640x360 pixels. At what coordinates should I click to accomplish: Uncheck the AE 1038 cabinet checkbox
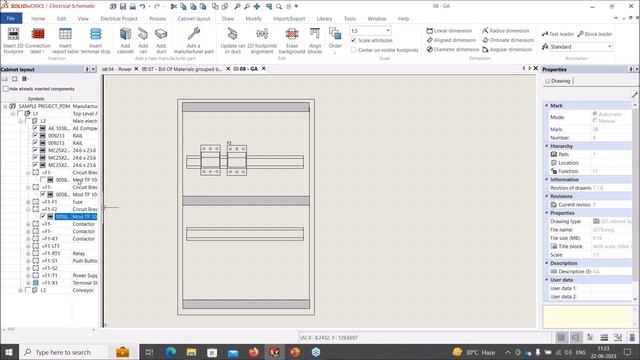tap(35, 128)
